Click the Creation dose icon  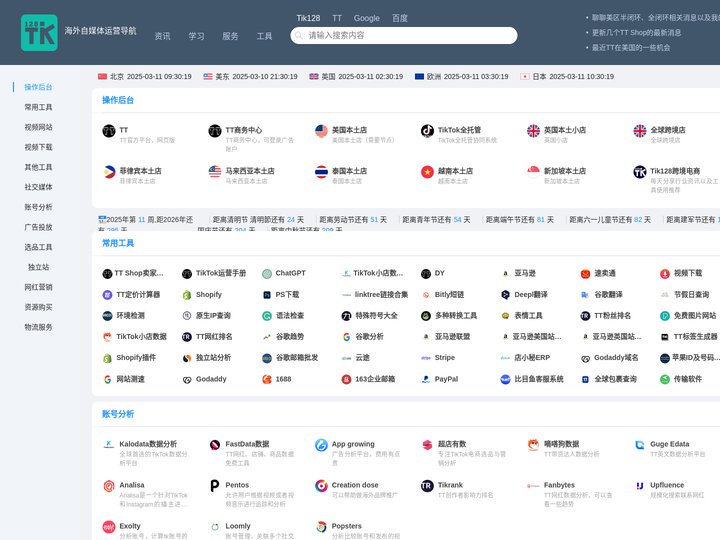click(x=321, y=486)
